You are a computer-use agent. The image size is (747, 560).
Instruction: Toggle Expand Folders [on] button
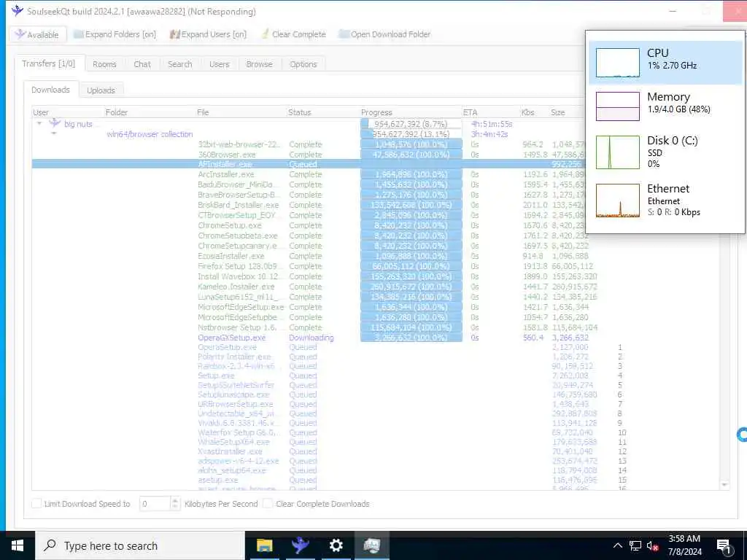point(115,34)
